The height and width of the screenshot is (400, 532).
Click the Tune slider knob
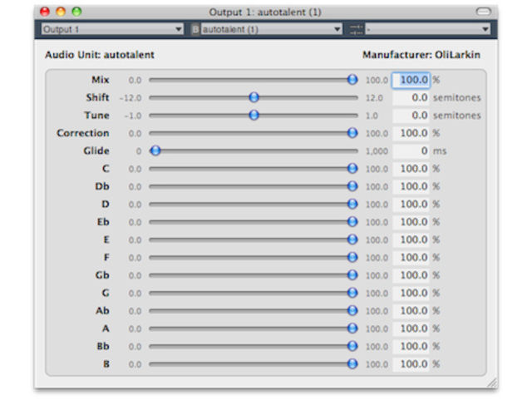click(x=254, y=115)
